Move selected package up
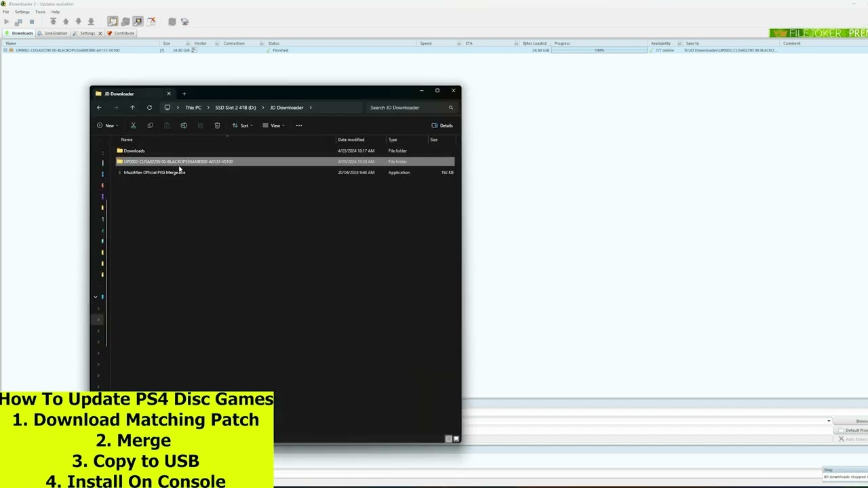 (x=66, y=22)
